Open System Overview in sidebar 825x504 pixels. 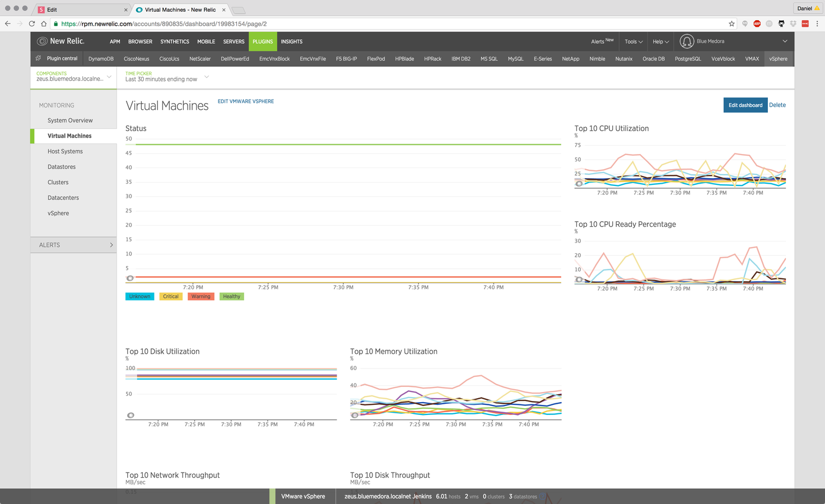[70, 120]
